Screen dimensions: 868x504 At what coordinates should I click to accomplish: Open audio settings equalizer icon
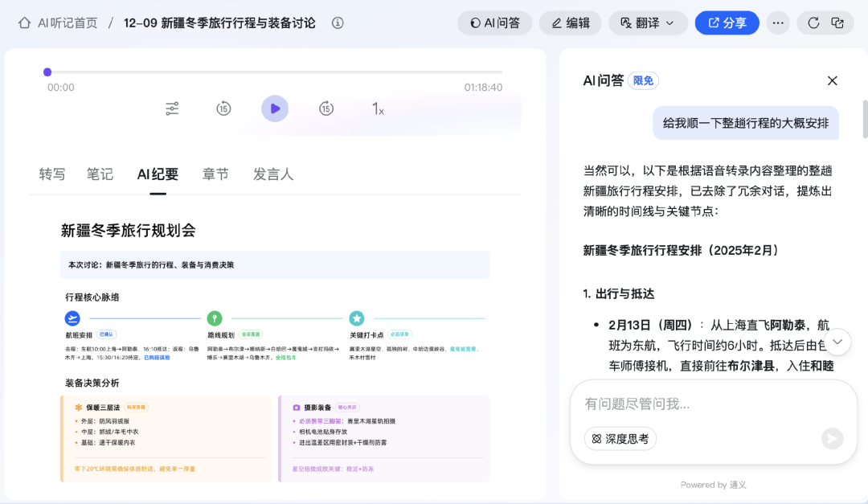coord(172,109)
